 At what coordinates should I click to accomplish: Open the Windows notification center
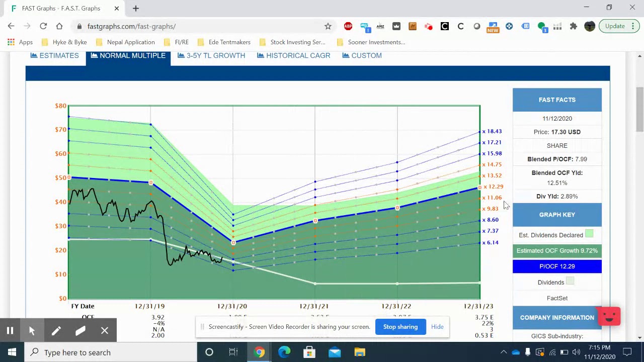tap(627, 352)
